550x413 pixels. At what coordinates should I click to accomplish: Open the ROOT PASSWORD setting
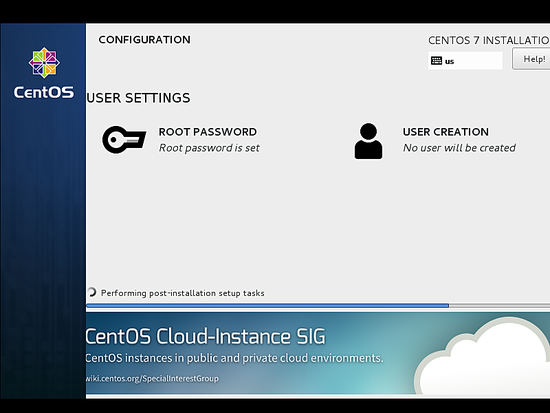208,132
